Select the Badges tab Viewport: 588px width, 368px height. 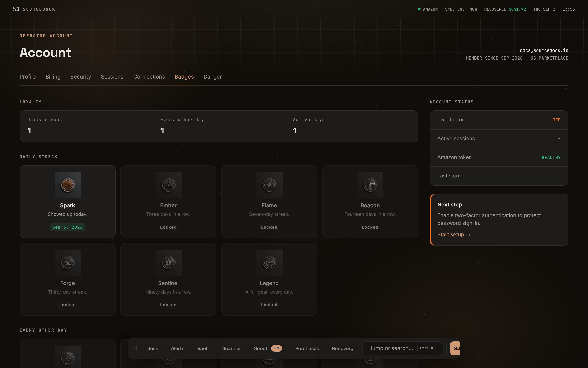click(184, 77)
